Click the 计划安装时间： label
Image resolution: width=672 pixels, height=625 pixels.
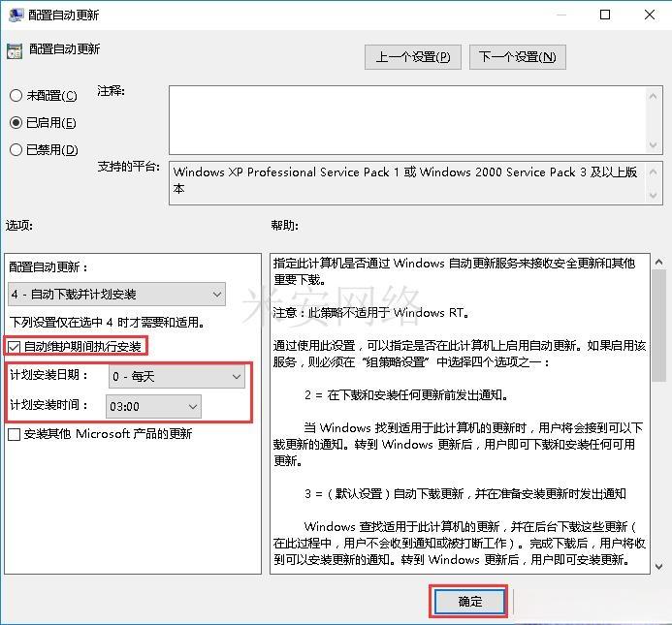click(49, 405)
